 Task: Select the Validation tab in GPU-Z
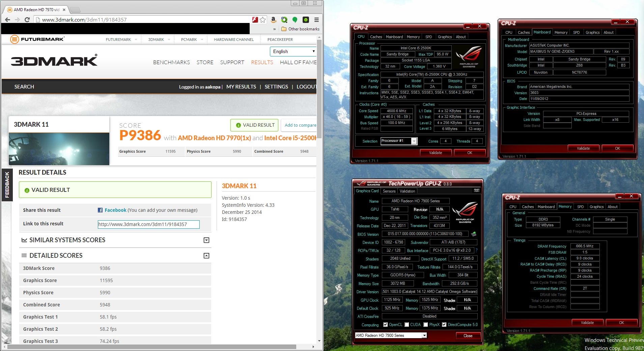click(x=407, y=191)
